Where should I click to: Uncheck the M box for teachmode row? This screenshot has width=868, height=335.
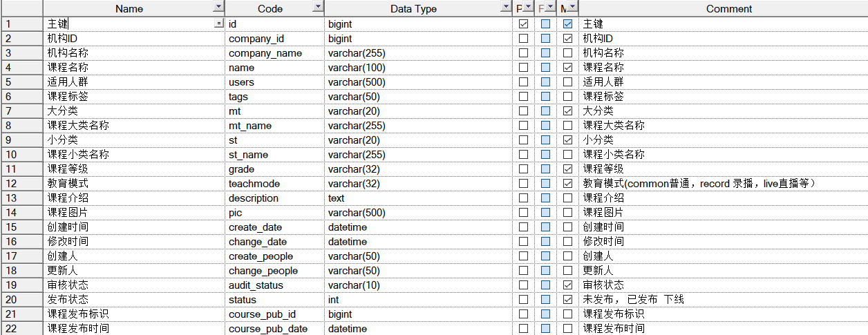click(567, 184)
